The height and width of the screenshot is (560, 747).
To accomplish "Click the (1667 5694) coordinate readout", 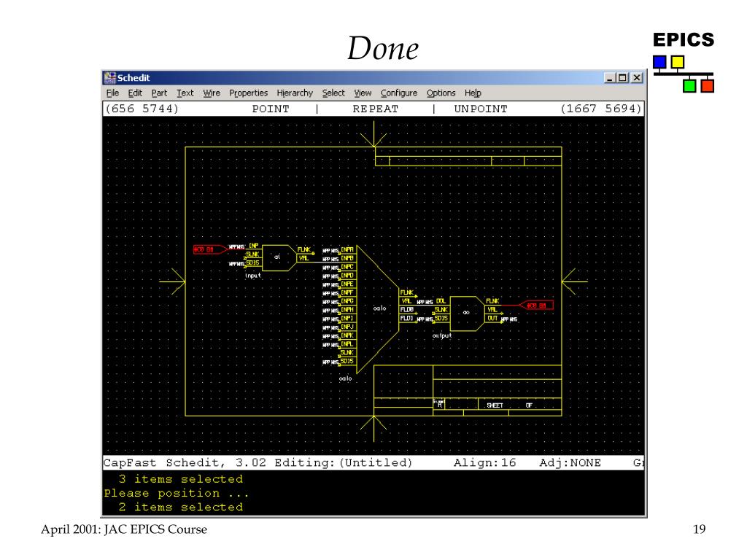I will (x=601, y=109).
